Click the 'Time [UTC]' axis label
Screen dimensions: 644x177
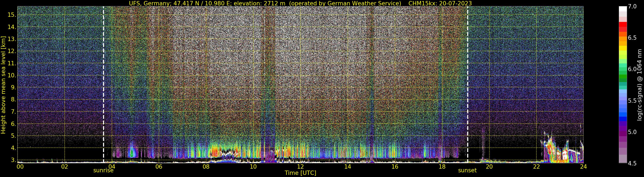(x=300, y=173)
